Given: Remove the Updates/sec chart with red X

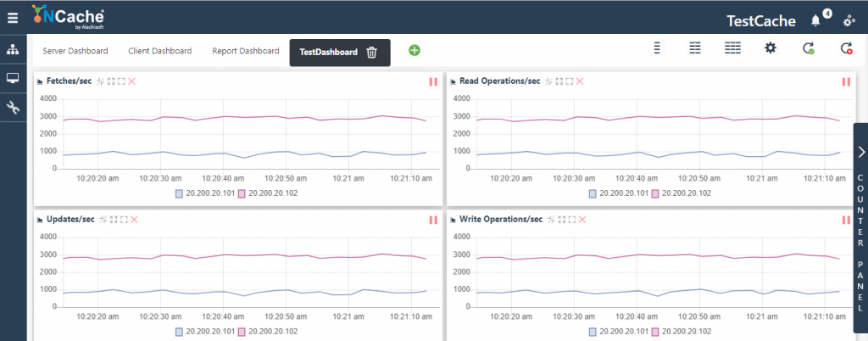Looking at the screenshot, I should (x=134, y=220).
